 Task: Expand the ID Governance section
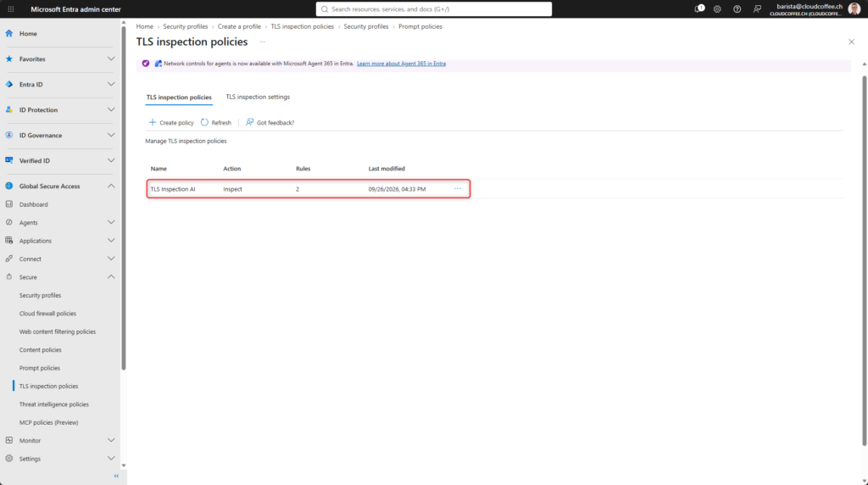[x=111, y=135]
